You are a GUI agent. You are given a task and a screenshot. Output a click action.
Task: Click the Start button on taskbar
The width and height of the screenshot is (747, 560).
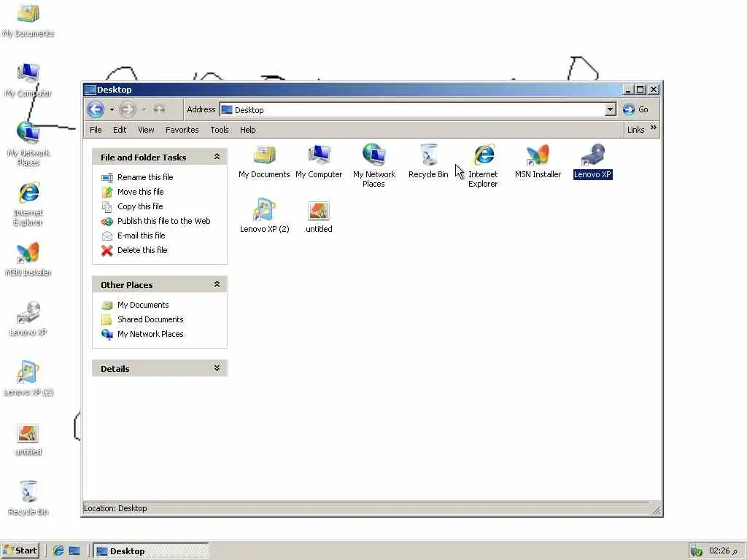[x=20, y=551]
